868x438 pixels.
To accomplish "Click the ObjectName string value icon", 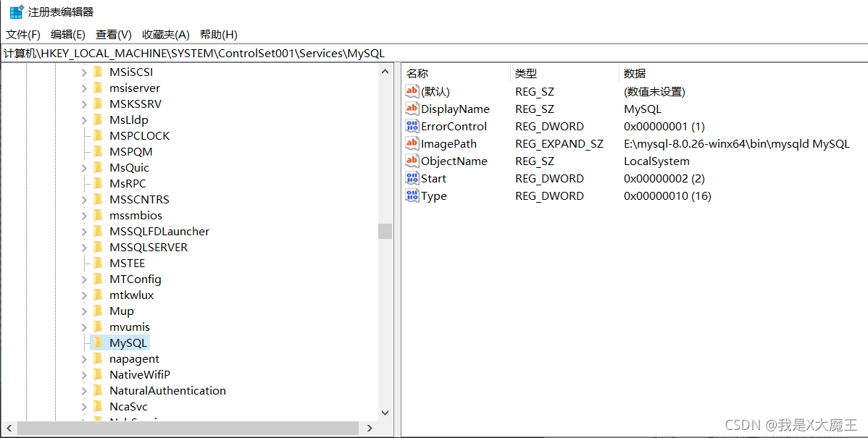I will coord(412,161).
